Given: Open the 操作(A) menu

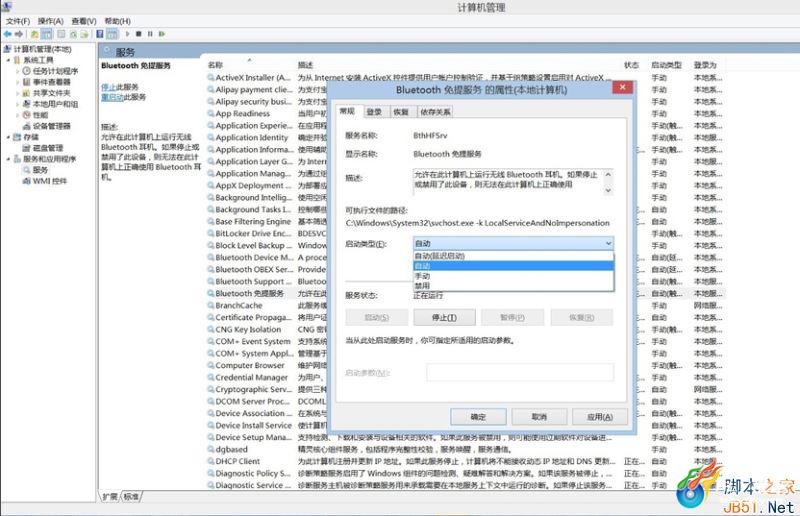Looking at the screenshot, I should (x=51, y=21).
